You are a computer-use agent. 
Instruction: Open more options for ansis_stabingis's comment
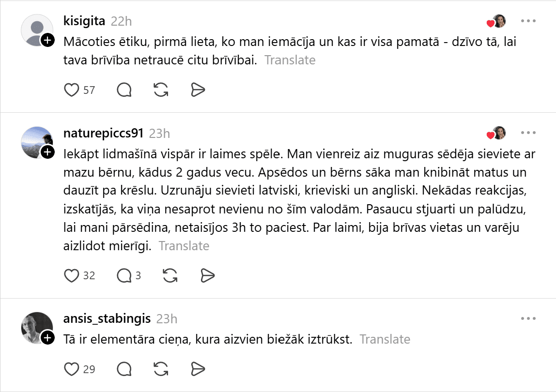[528, 318]
